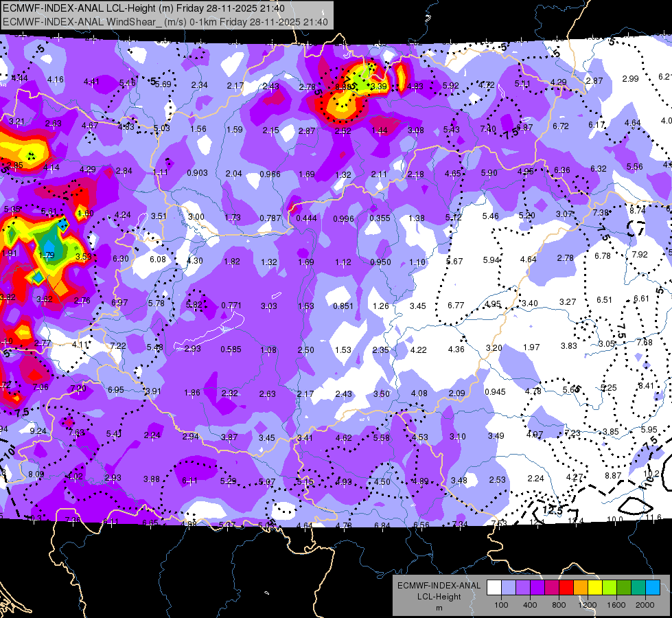This screenshot has width=672, height=618.
Task: Click the wind shear value '0.950'
Action: click(380, 262)
